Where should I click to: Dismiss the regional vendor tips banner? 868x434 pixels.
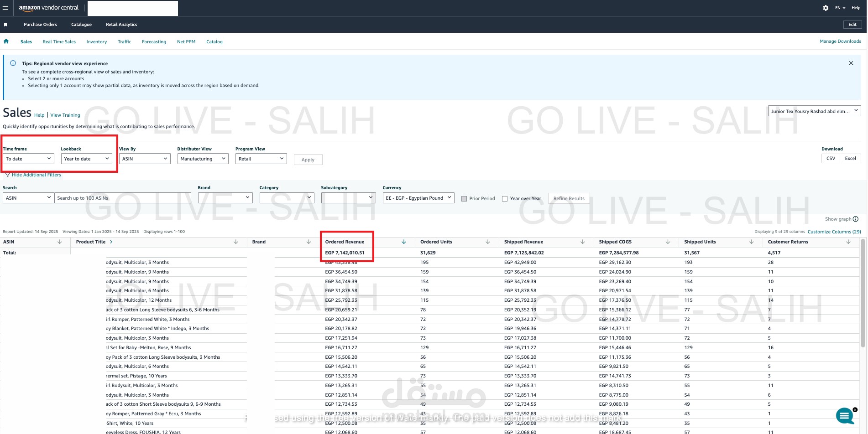click(x=851, y=63)
